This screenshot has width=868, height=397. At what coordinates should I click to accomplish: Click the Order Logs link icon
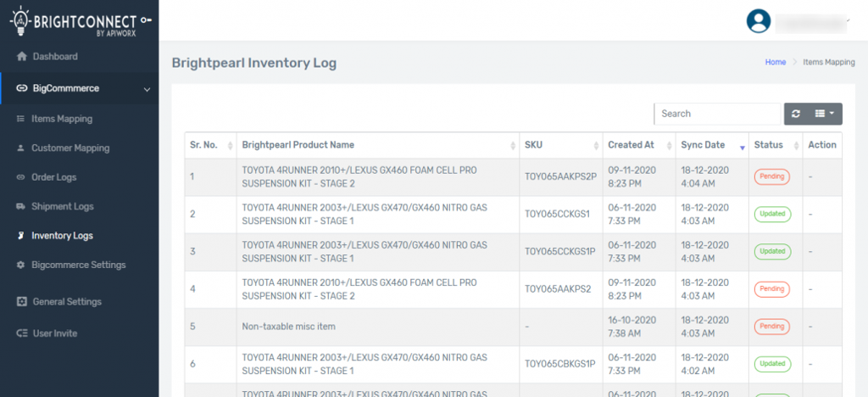[20, 177]
